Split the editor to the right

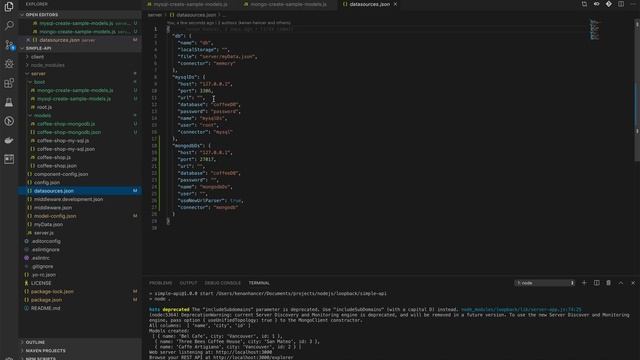621,4
